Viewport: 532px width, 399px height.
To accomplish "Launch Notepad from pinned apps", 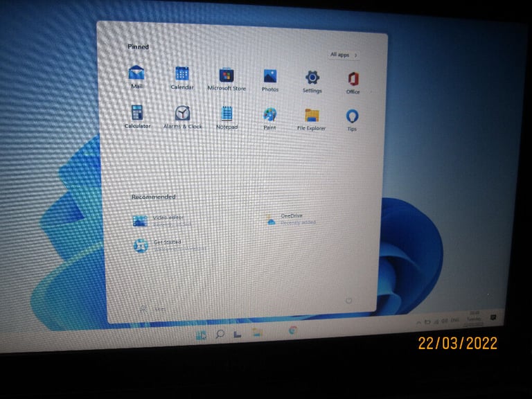I will click(x=227, y=118).
